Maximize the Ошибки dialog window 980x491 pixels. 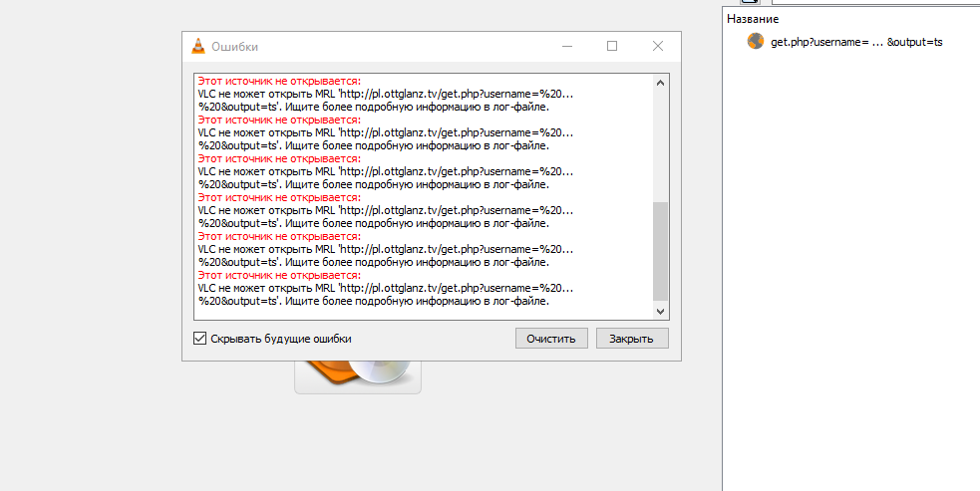(x=612, y=46)
